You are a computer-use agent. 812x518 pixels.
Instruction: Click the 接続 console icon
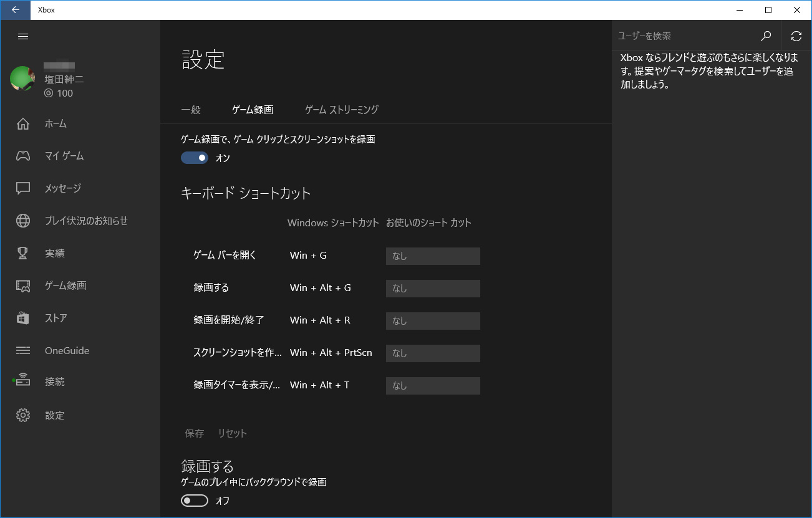point(22,380)
